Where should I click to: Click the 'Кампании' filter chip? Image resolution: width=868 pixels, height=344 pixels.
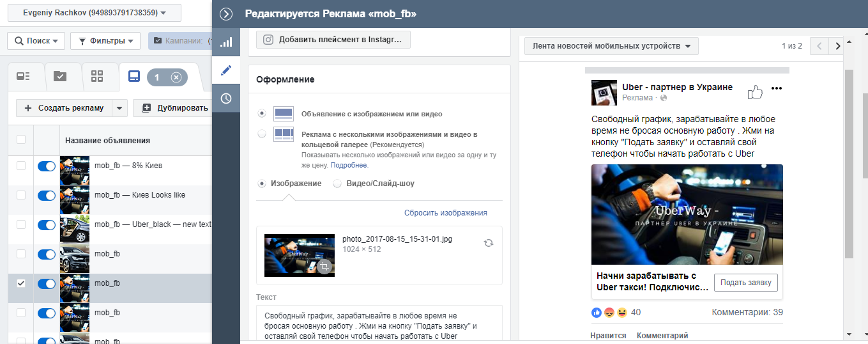(x=180, y=41)
